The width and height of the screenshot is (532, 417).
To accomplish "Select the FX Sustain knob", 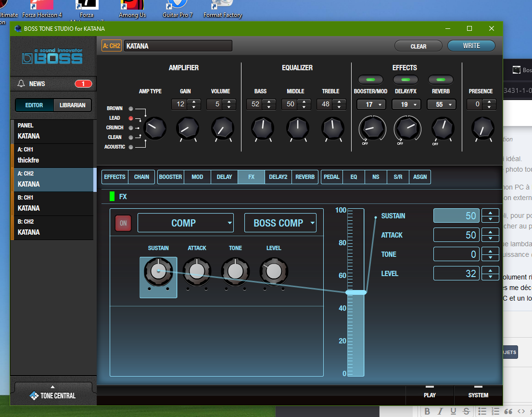I will (158, 271).
